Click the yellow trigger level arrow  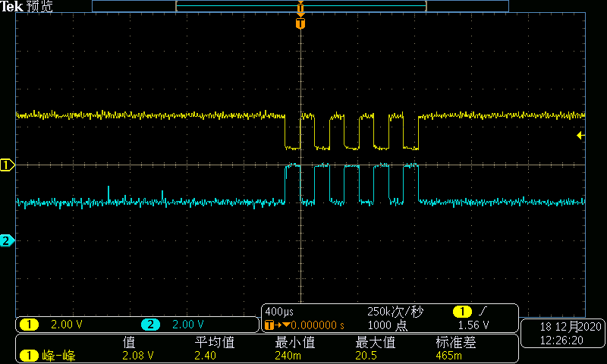point(580,136)
